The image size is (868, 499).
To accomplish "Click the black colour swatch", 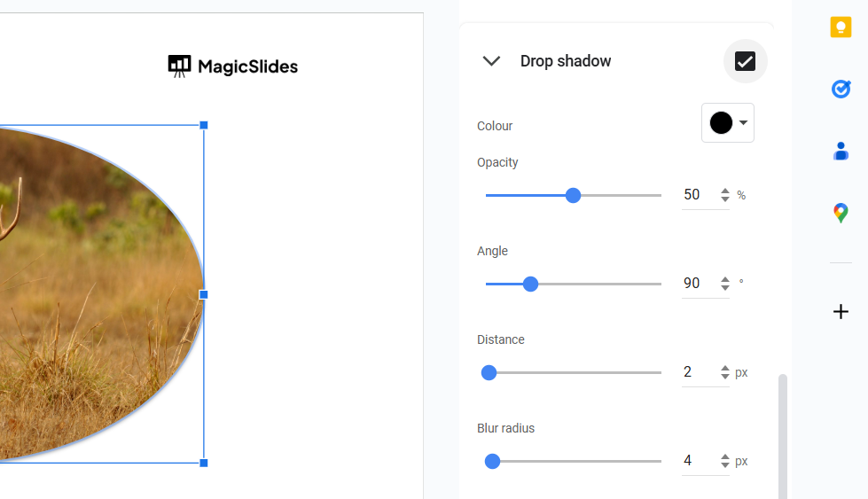I will click(x=721, y=123).
